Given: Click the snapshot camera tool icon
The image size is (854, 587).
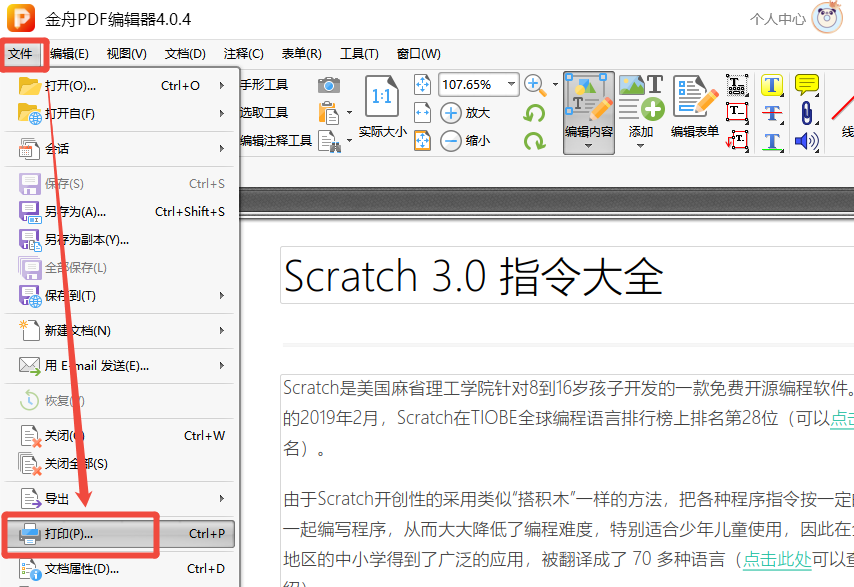Looking at the screenshot, I should (x=328, y=85).
